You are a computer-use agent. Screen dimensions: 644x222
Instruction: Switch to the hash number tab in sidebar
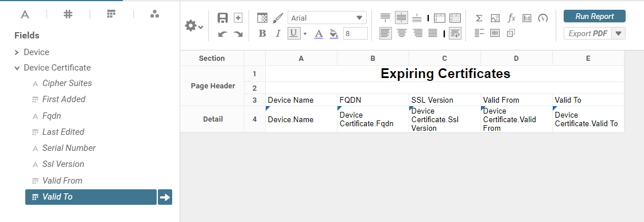[x=68, y=14]
